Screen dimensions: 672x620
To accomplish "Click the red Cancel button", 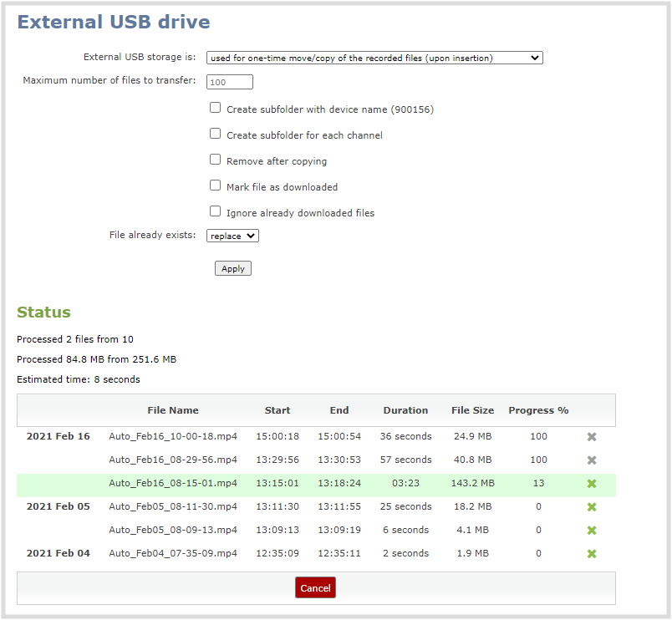I will (x=315, y=588).
